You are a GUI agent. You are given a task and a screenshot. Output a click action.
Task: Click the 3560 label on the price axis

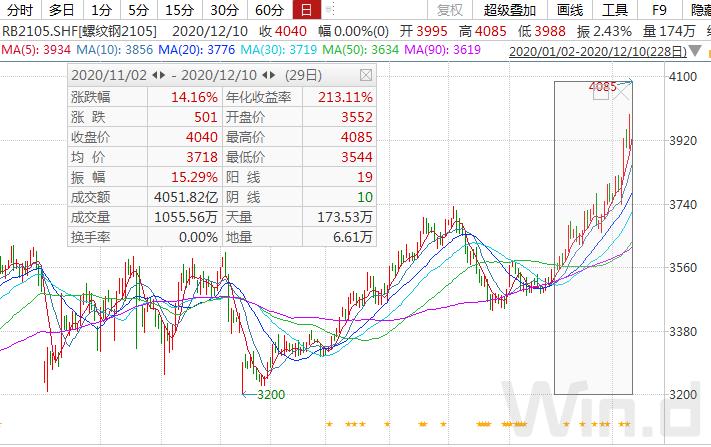point(683,267)
